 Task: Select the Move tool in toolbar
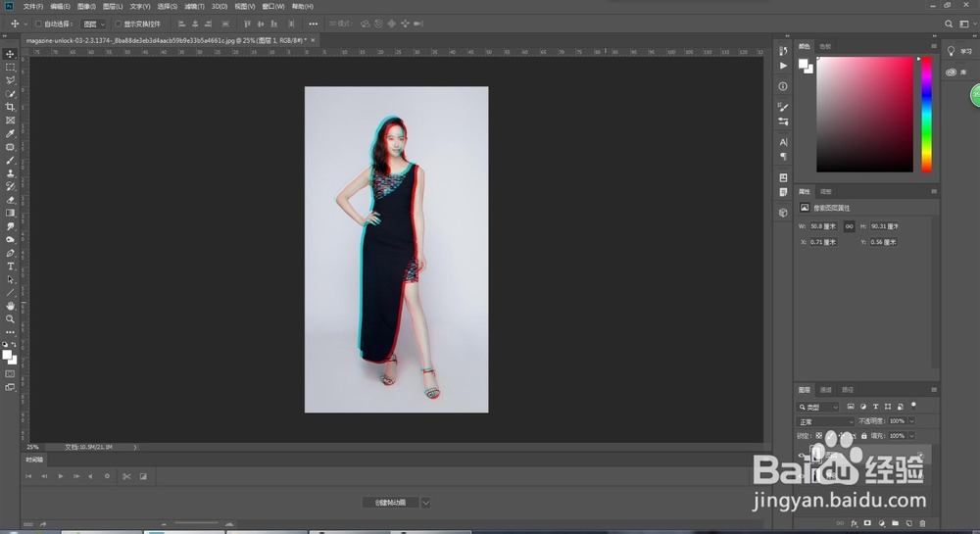[x=10, y=54]
